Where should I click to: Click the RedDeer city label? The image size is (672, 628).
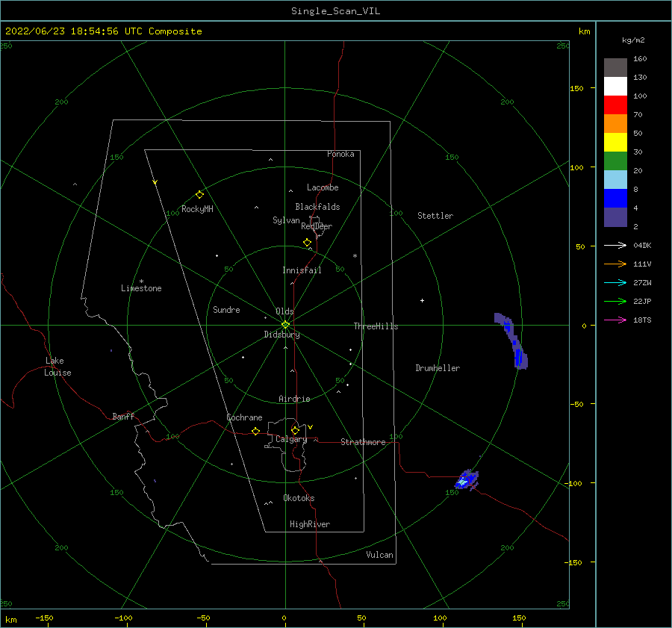pos(317,226)
